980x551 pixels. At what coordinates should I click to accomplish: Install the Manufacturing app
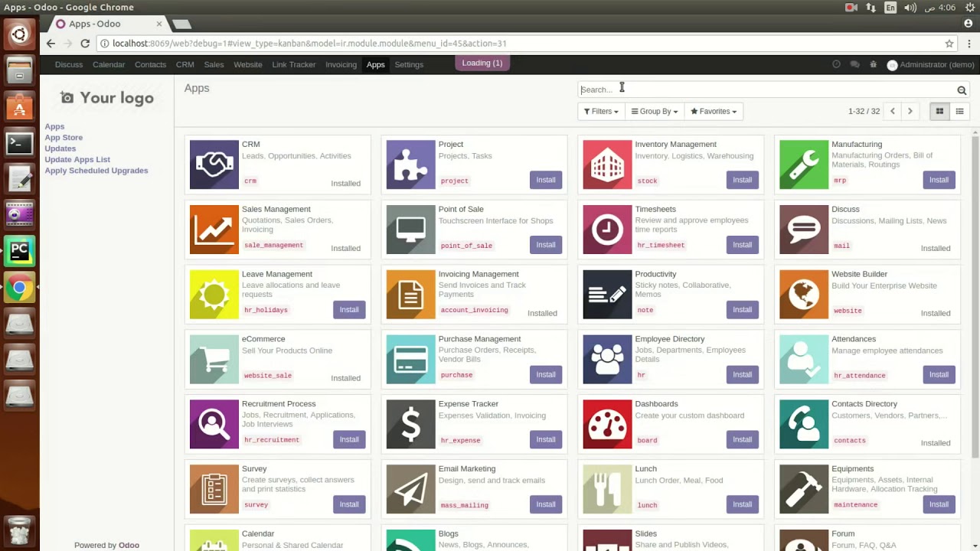[x=939, y=180]
